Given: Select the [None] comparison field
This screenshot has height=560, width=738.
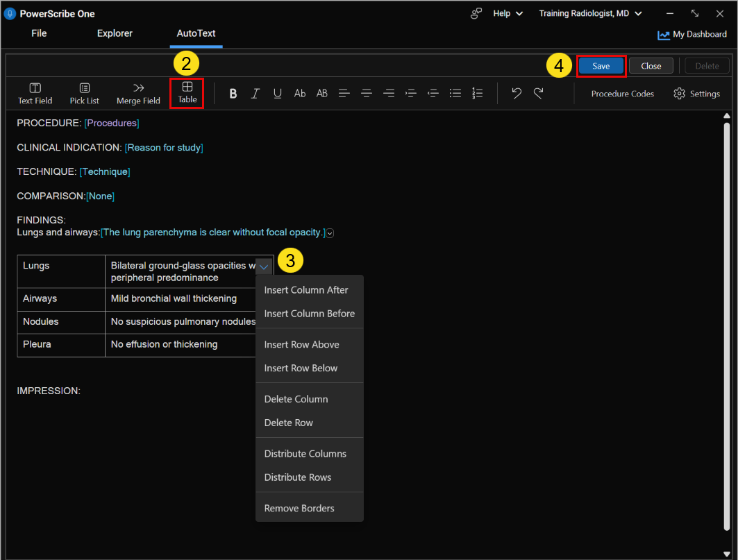Looking at the screenshot, I should (x=100, y=196).
